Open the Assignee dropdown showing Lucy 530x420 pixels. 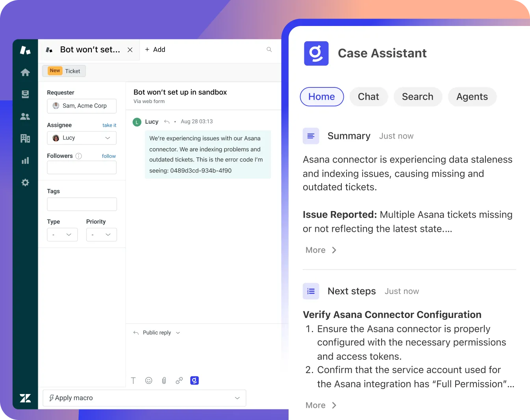(x=82, y=138)
